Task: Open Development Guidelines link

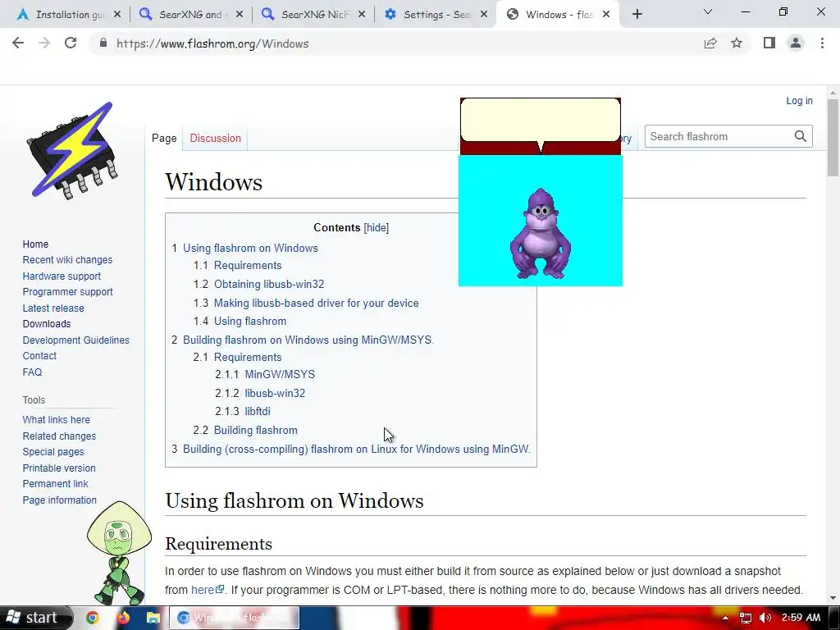Action: 75,340
